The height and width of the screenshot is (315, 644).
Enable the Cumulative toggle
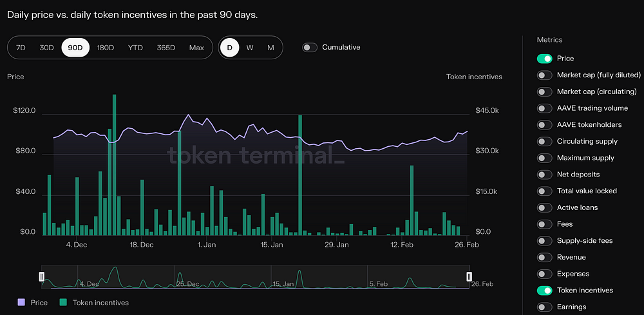[x=310, y=48]
